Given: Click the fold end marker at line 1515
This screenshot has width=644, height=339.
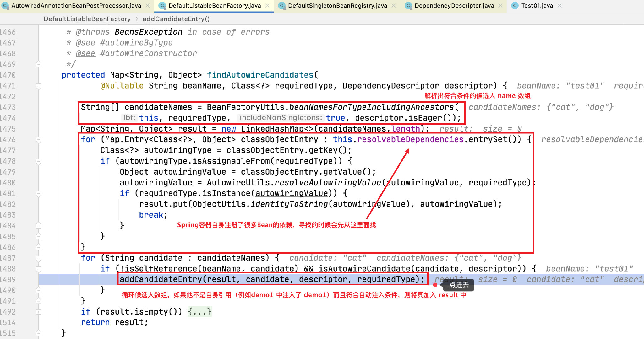Looking at the screenshot, I should [x=39, y=333].
